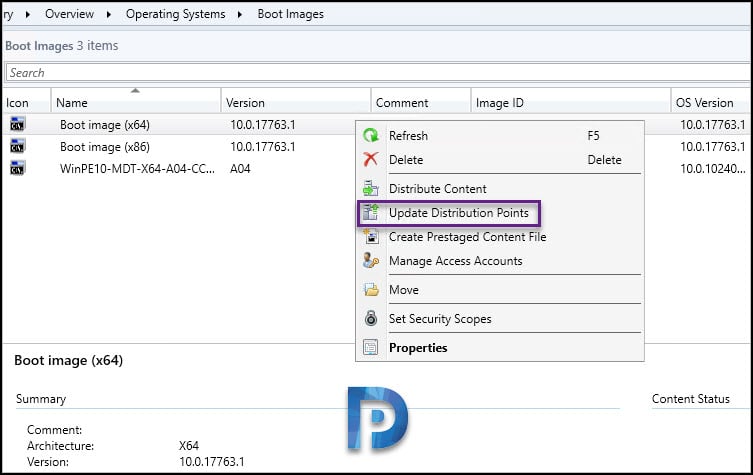The image size is (753, 475).
Task: Click the Distribute Content icon
Action: 371,188
